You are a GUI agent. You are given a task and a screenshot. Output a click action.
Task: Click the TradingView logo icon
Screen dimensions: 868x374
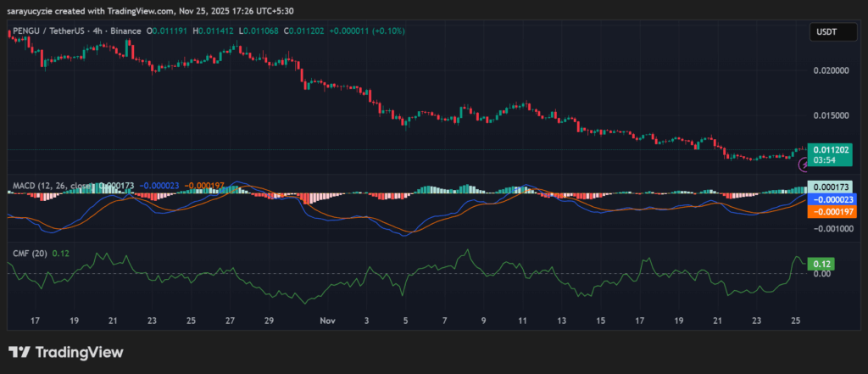pyautogui.click(x=20, y=353)
